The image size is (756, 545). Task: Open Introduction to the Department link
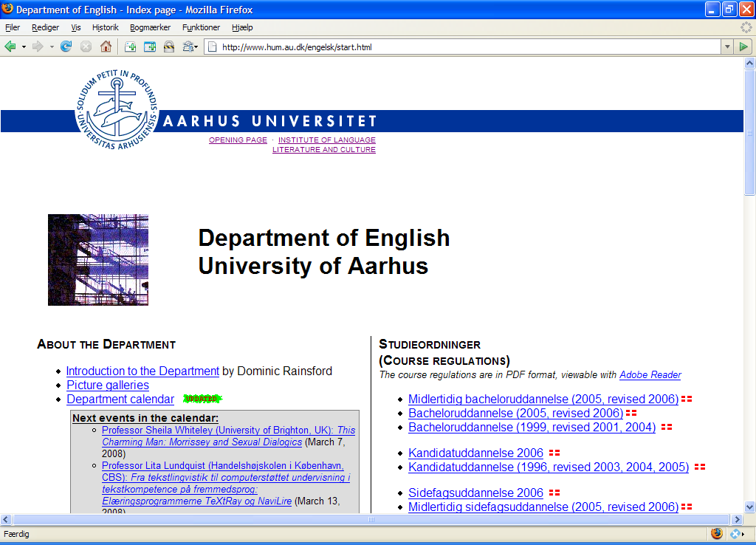[142, 371]
